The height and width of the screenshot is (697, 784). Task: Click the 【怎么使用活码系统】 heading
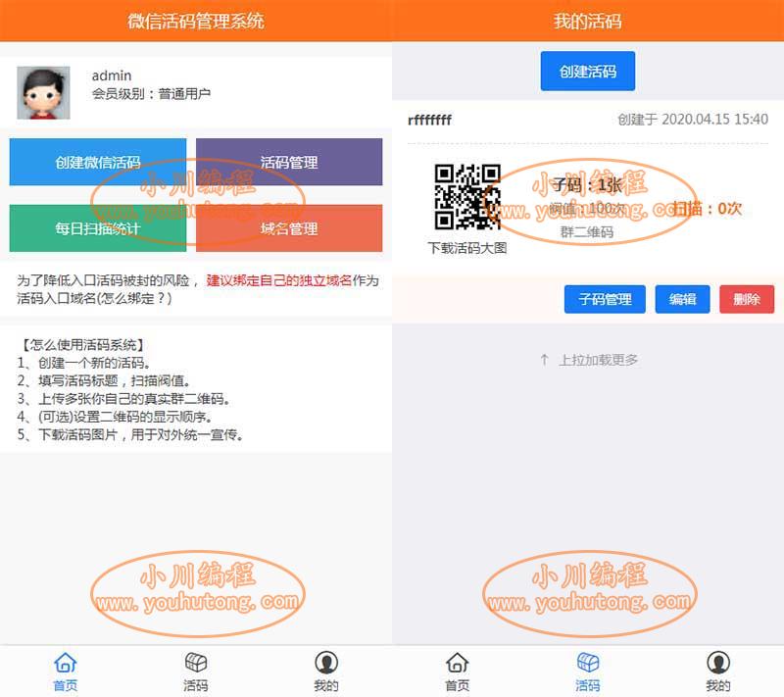[x=83, y=344]
